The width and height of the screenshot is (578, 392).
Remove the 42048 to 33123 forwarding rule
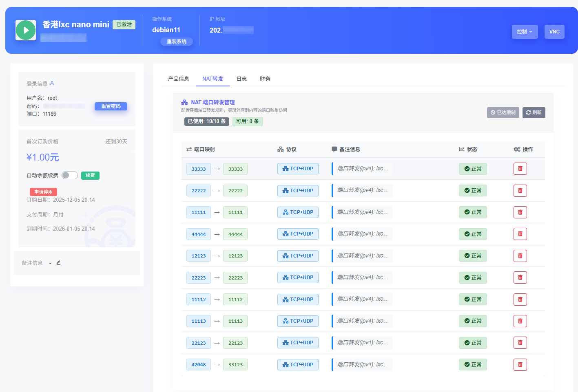520,365
